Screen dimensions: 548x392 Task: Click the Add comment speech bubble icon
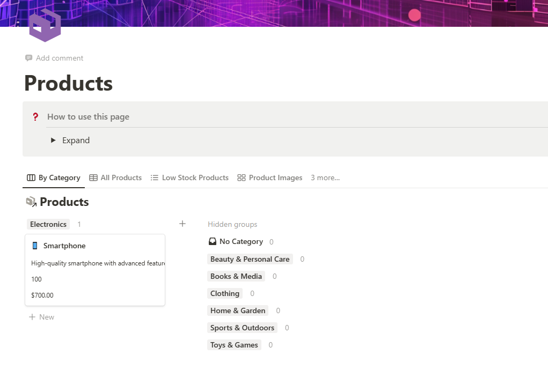(x=29, y=58)
